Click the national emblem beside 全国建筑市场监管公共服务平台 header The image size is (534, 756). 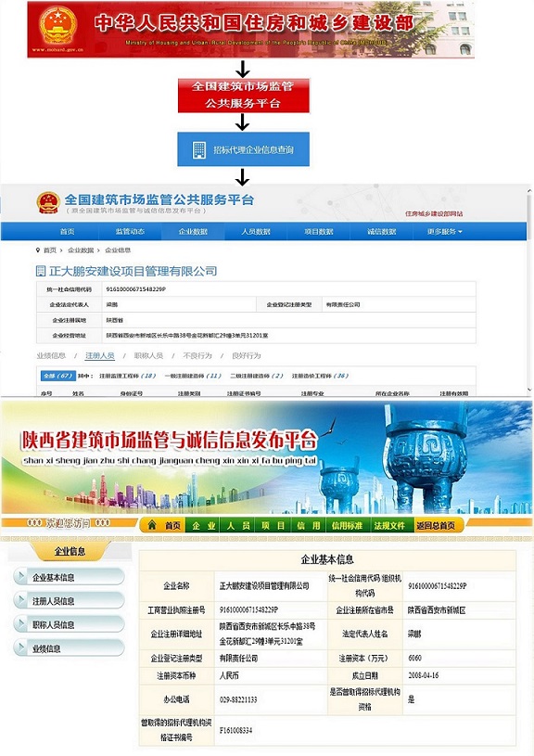(x=48, y=203)
